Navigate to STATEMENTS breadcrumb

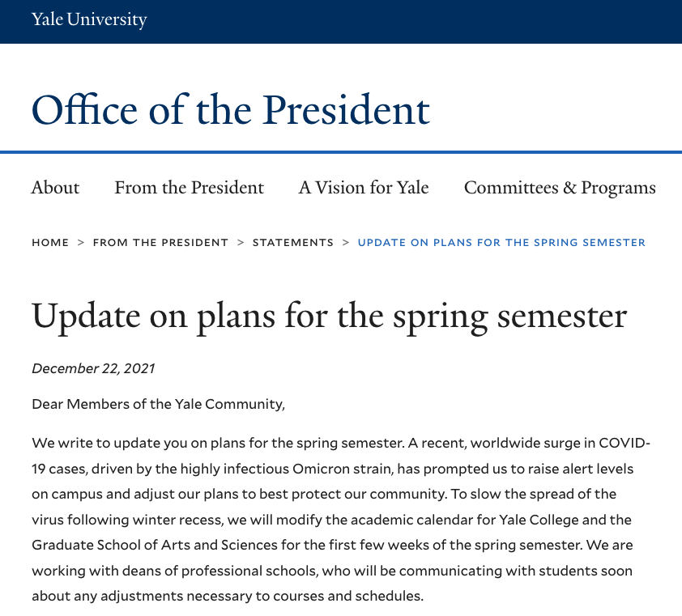tap(293, 243)
